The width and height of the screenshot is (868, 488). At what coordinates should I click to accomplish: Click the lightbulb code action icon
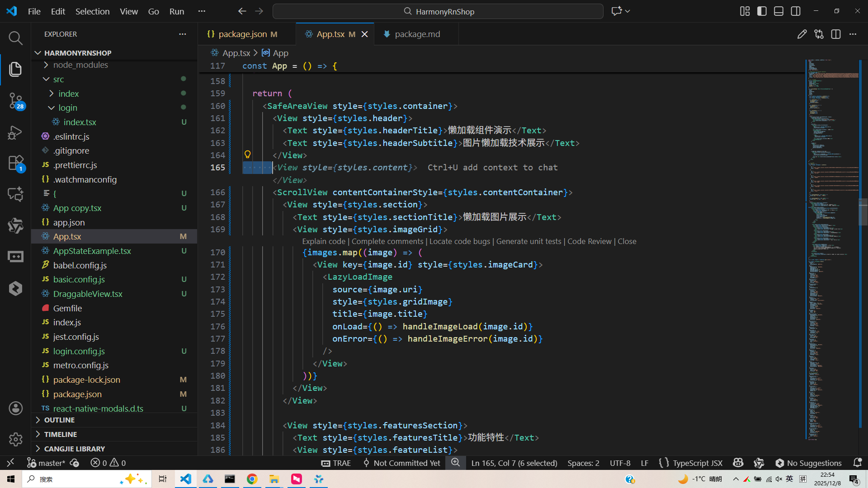click(x=247, y=155)
